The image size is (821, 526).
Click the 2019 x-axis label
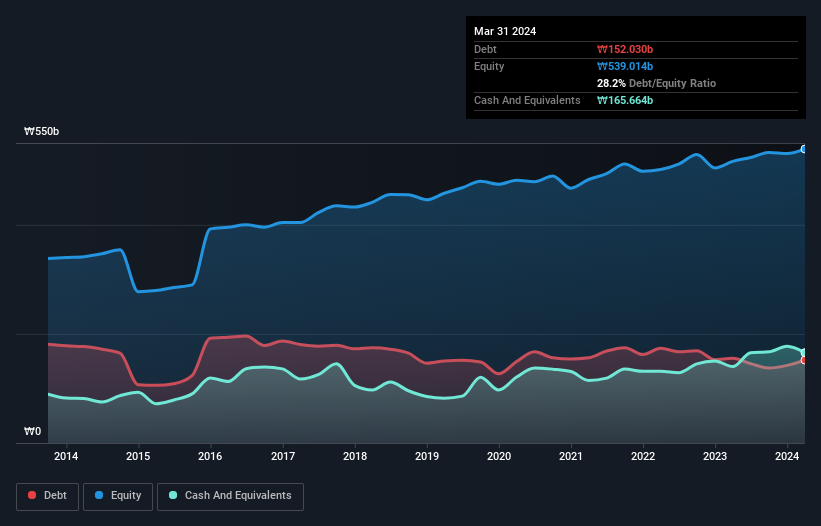(427, 456)
